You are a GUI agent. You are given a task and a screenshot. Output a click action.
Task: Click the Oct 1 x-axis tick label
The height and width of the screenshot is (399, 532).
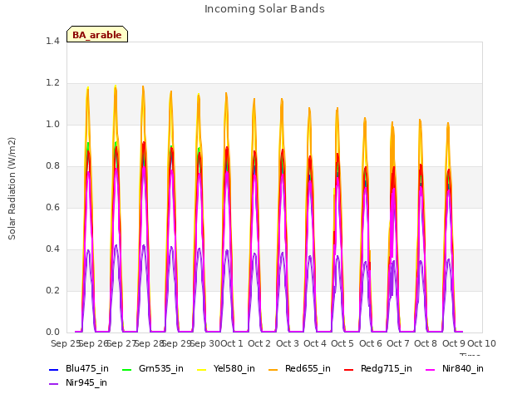(x=232, y=343)
